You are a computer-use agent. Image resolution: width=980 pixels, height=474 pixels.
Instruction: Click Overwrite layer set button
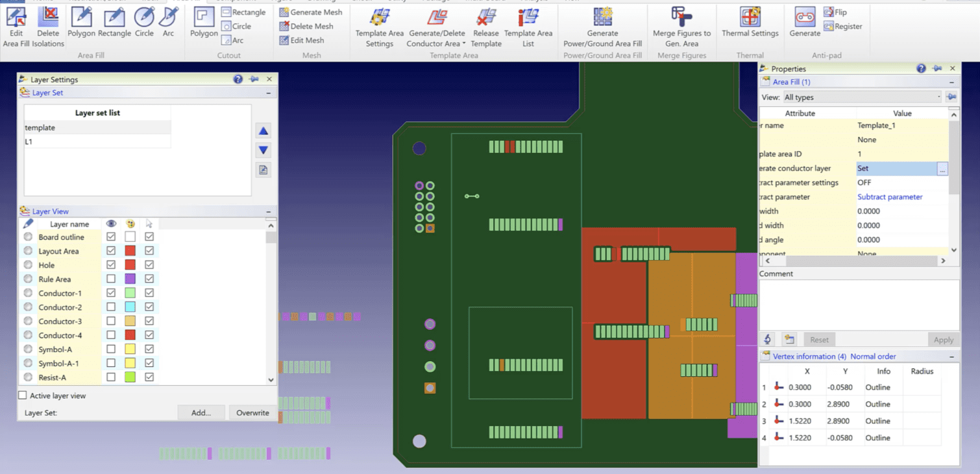click(x=252, y=412)
